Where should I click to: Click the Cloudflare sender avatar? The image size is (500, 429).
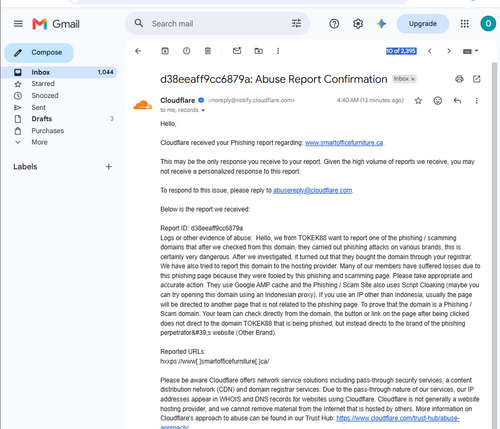(143, 105)
